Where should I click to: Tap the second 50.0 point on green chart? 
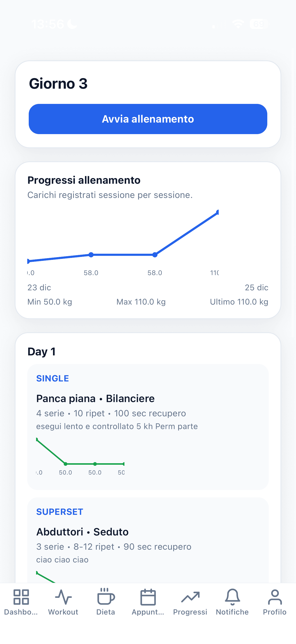95,464
